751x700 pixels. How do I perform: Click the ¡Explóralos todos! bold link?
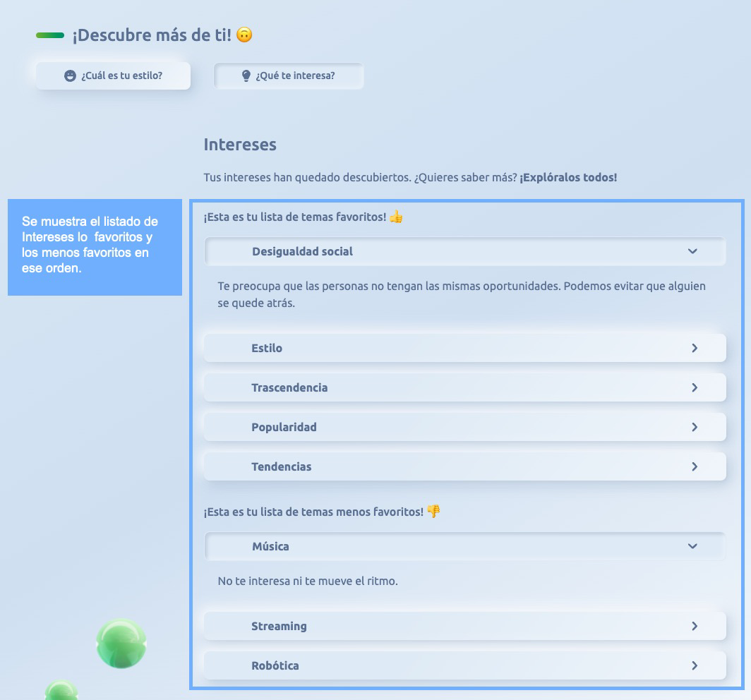point(568,178)
